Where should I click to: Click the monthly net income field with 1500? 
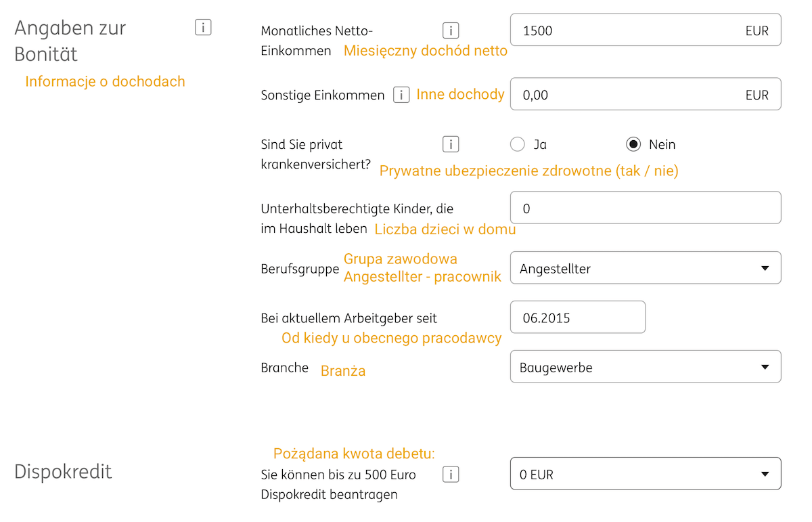646,30
